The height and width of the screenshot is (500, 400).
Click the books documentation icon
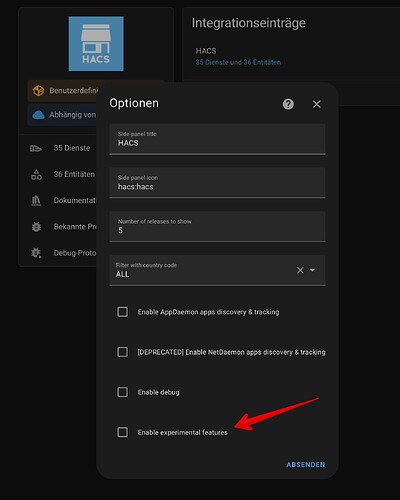coord(36,201)
